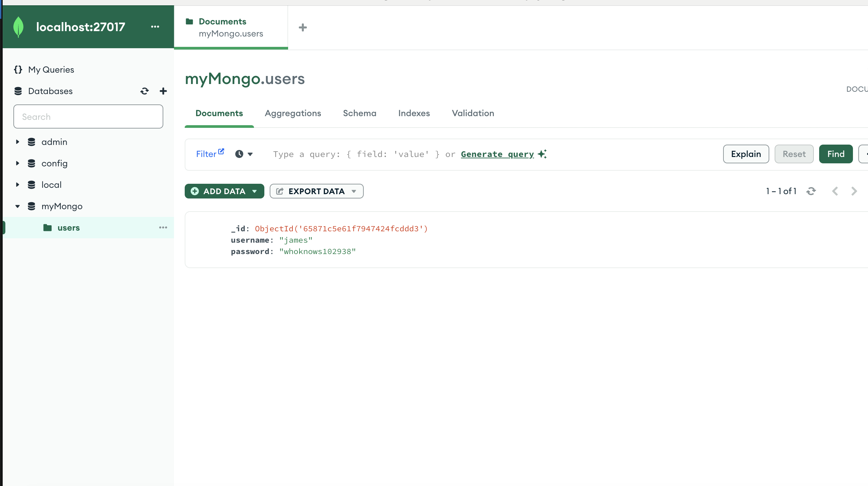Open the localhost connection options menu
This screenshot has width=868, height=486.
click(155, 27)
